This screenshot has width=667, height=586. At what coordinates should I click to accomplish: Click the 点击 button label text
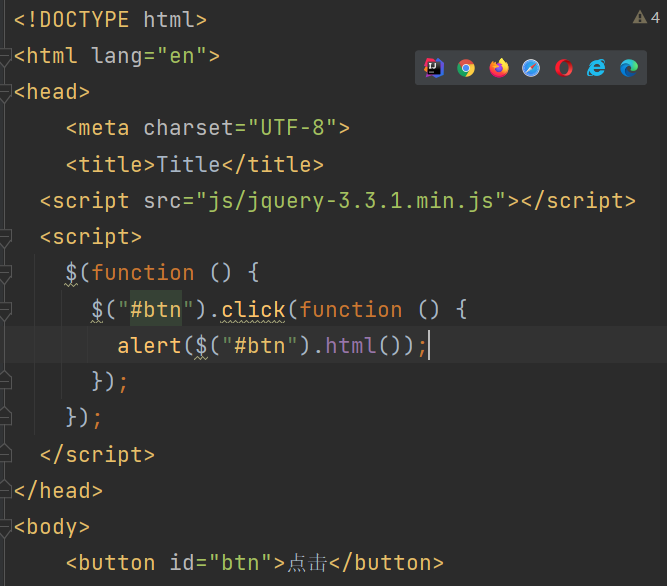point(308,563)
